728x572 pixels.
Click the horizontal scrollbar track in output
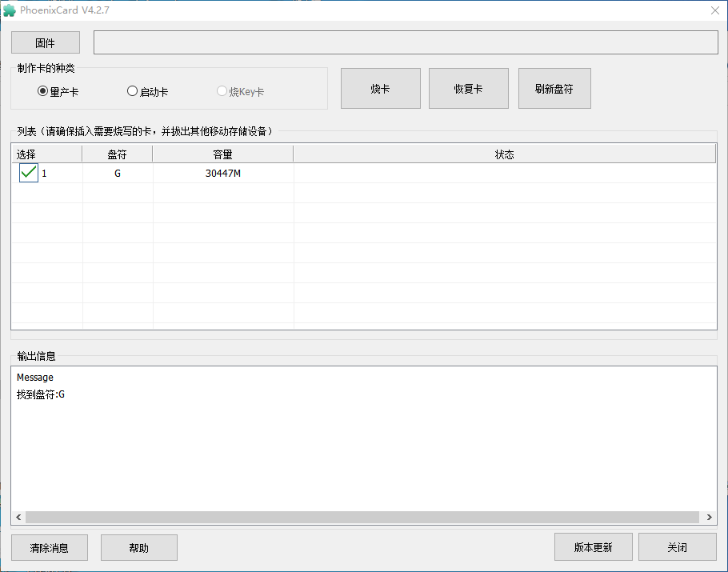coord(362,518)
